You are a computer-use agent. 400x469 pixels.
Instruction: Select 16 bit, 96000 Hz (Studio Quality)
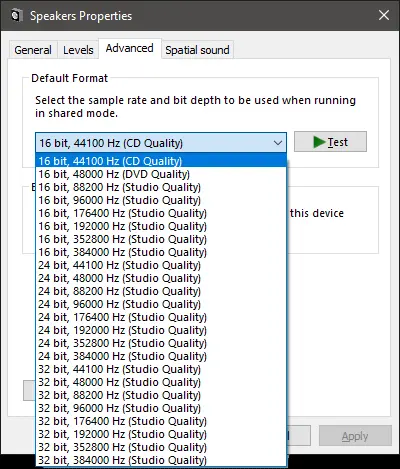click(x=161, y=200)
